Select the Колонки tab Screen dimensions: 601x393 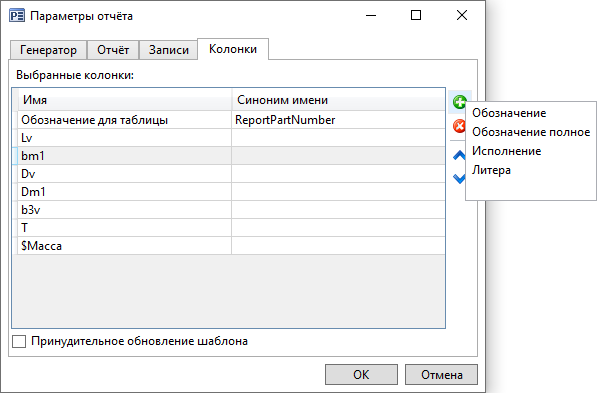point(233,49)
